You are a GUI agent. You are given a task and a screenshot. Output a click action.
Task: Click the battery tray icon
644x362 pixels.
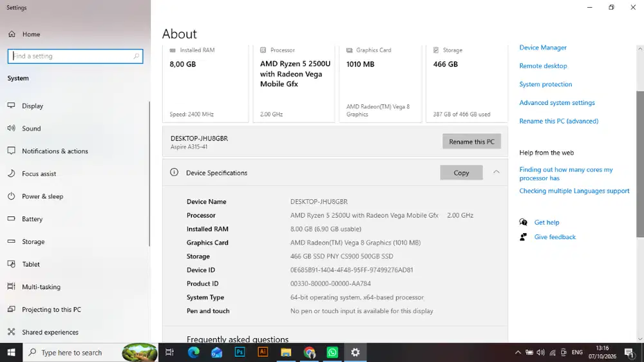[529, 352]
